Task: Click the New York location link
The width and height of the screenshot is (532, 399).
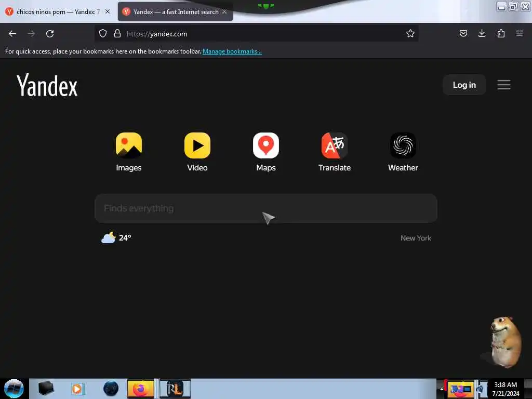Action: (416, 238)
